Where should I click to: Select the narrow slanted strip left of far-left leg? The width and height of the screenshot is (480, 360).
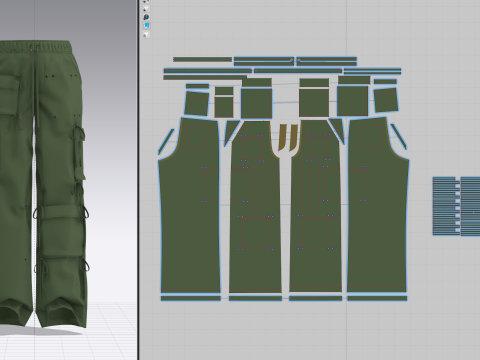pyautogui.click(x=166, y=142)
